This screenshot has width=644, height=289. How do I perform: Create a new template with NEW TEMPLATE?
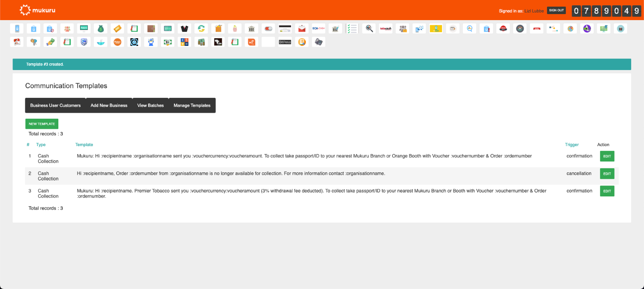42,124
